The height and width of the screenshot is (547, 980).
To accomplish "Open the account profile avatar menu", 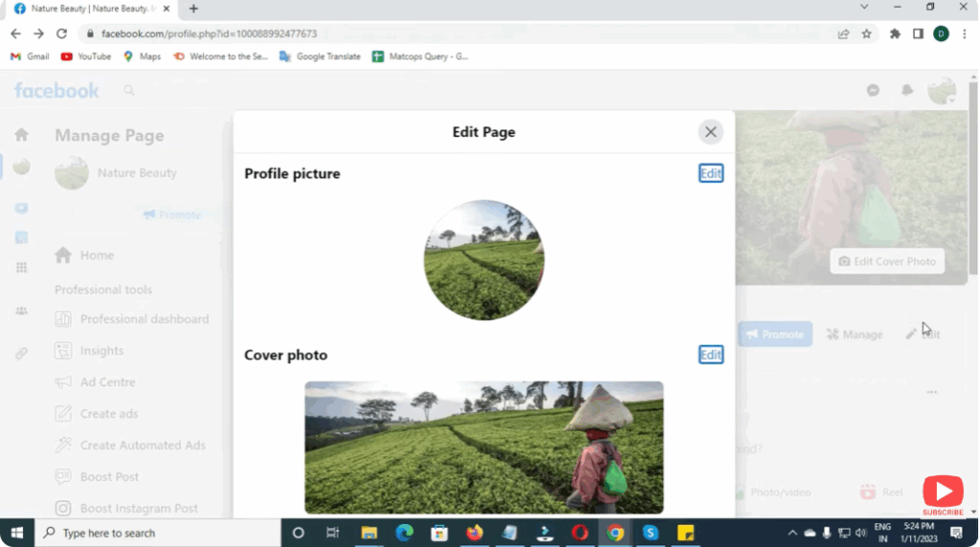I will (x=942, y=91).
